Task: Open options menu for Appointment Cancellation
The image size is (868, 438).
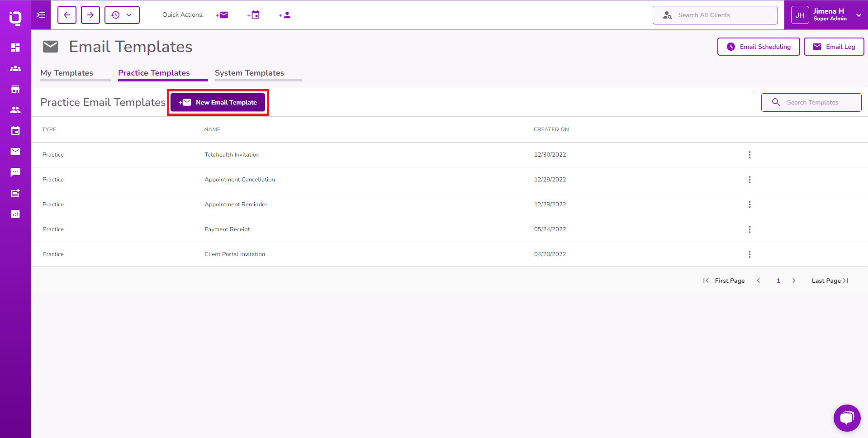Action: (x=749, y=180)
